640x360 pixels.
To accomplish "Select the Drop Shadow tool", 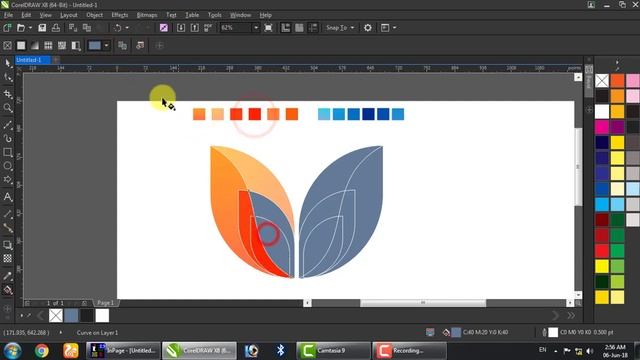I will tap(7, 244).
